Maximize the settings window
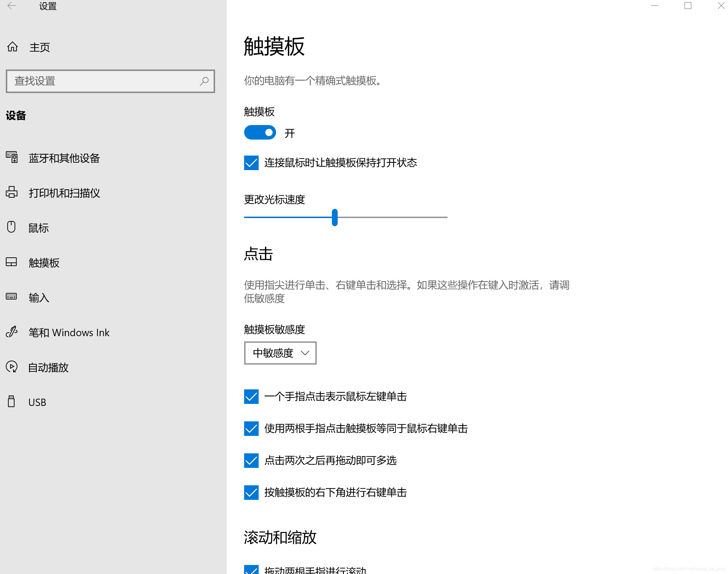 pyautogui.click(x=688, y=6)
